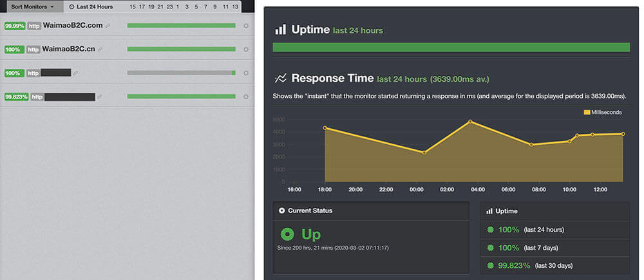The height and width of the screenshot is (280, 644).
Task: Click link icon beside WaimaoB2C.com
Action: coord(108,26)
